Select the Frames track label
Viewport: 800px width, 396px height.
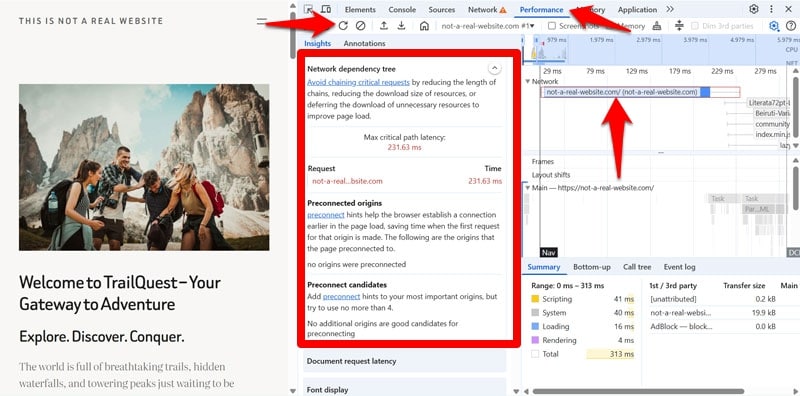pyautogui.click(x=542, y=161)
